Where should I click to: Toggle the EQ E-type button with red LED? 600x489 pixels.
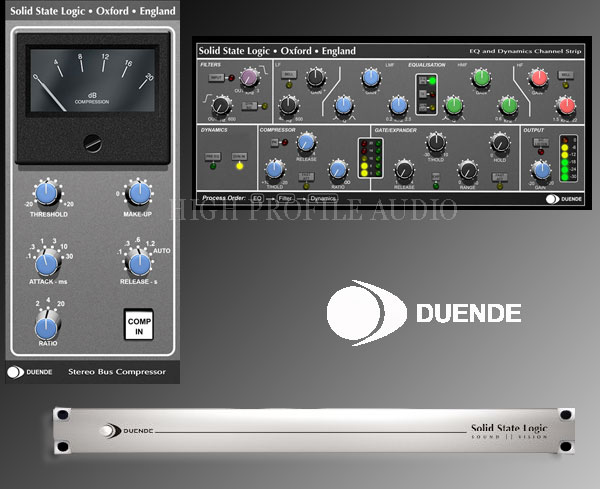click(x=422, y=94)
